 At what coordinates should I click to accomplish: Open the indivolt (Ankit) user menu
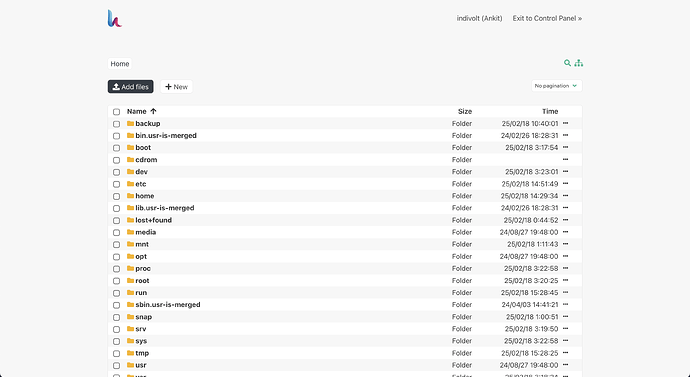pos(479,18)
